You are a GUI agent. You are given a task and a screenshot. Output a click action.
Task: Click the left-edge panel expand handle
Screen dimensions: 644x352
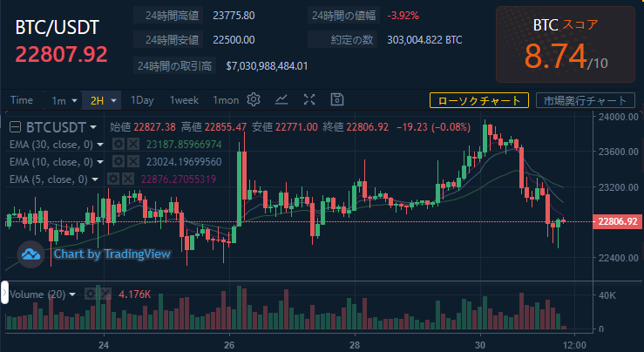coord(4,293)
